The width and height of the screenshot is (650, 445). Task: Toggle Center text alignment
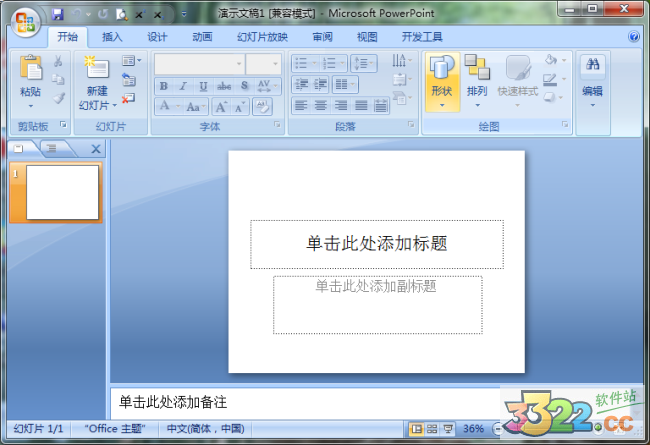click(x=320, y=106)
